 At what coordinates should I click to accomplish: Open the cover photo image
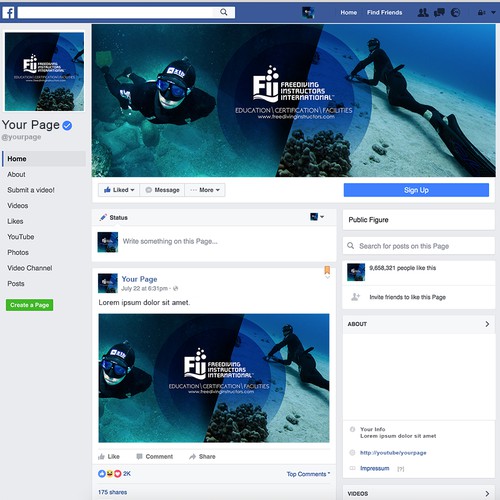(294, 100)
